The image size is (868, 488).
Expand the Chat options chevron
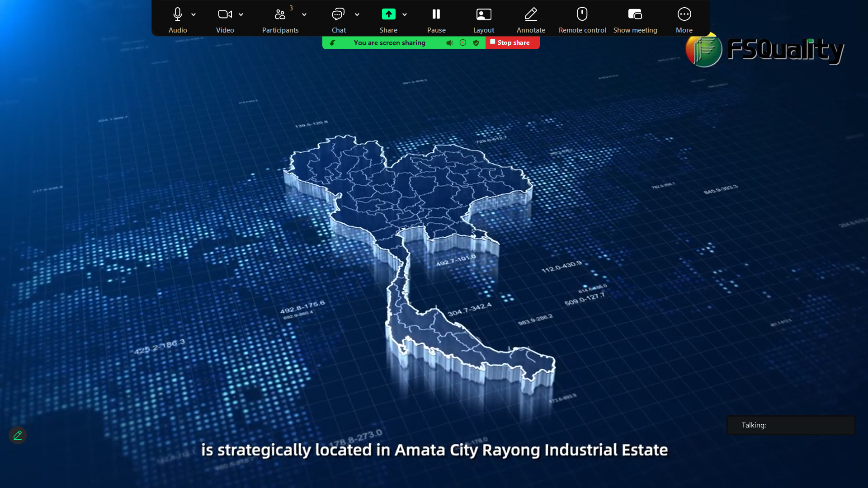point(357,14)
